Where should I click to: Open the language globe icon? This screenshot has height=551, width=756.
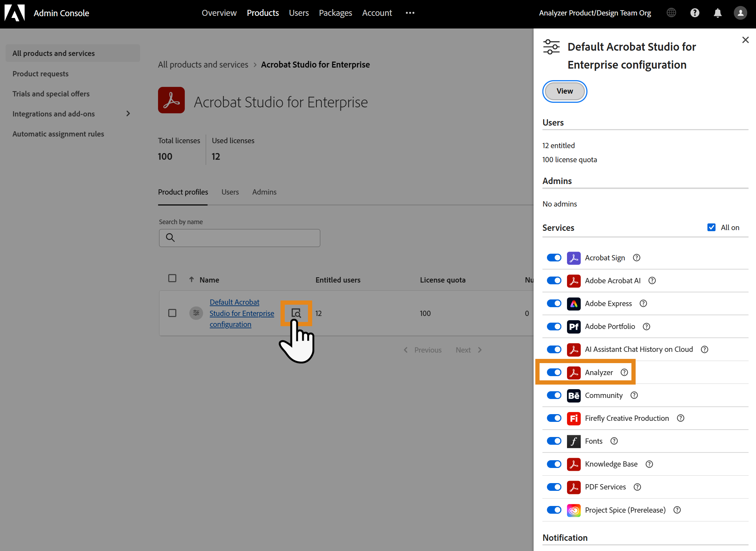(671, 13)
